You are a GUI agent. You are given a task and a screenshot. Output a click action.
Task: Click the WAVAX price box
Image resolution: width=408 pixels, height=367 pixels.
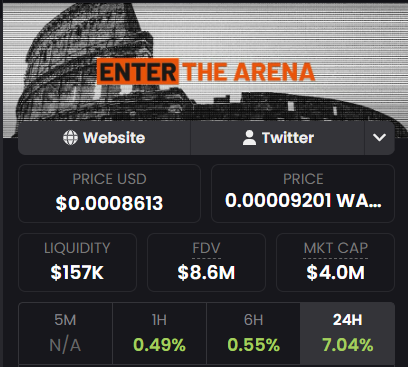pyautogui.click(x=303, y=193)
